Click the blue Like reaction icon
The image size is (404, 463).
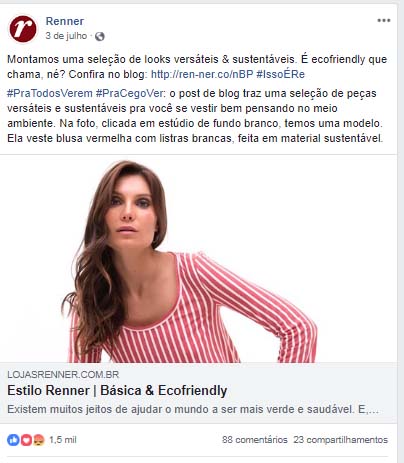click(13, 440)
